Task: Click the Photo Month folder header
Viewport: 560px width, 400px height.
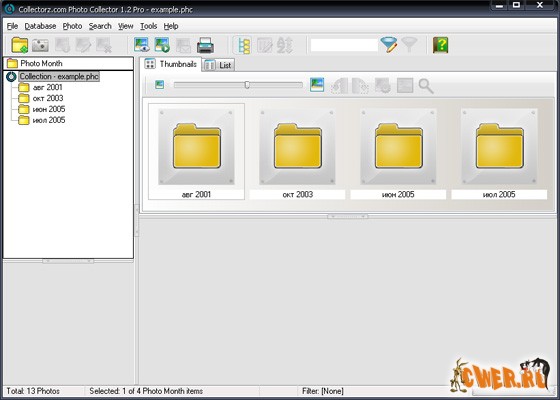Action: 68,63
